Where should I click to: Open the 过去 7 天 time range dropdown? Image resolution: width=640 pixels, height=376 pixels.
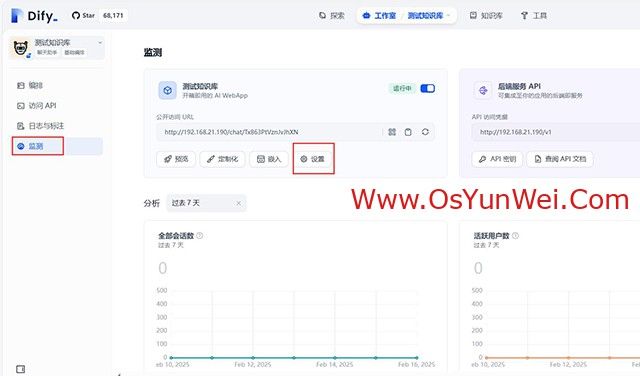click(x=206, y=203)
